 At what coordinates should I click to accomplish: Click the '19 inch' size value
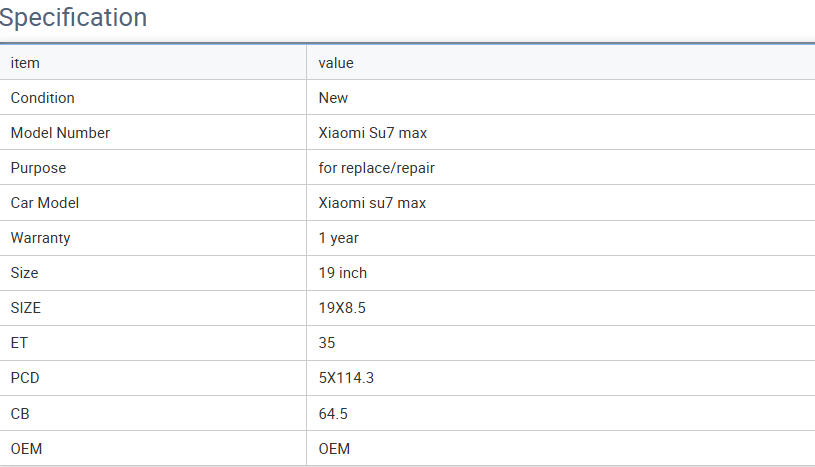342,273
